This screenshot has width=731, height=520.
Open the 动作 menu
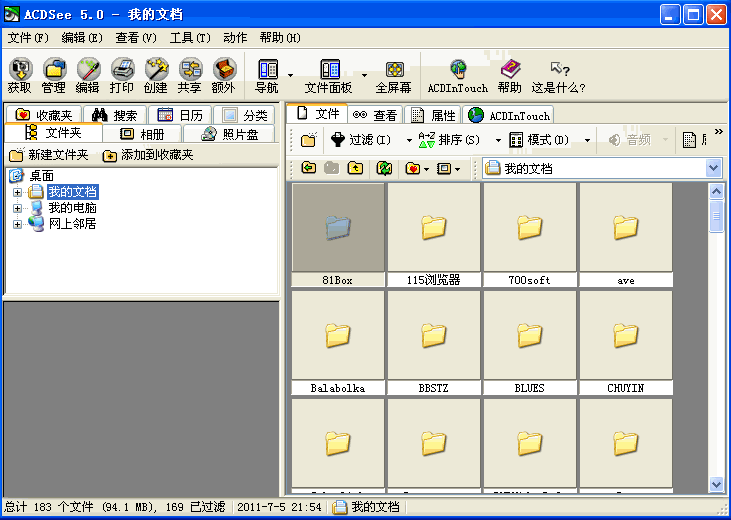[235, 38]
